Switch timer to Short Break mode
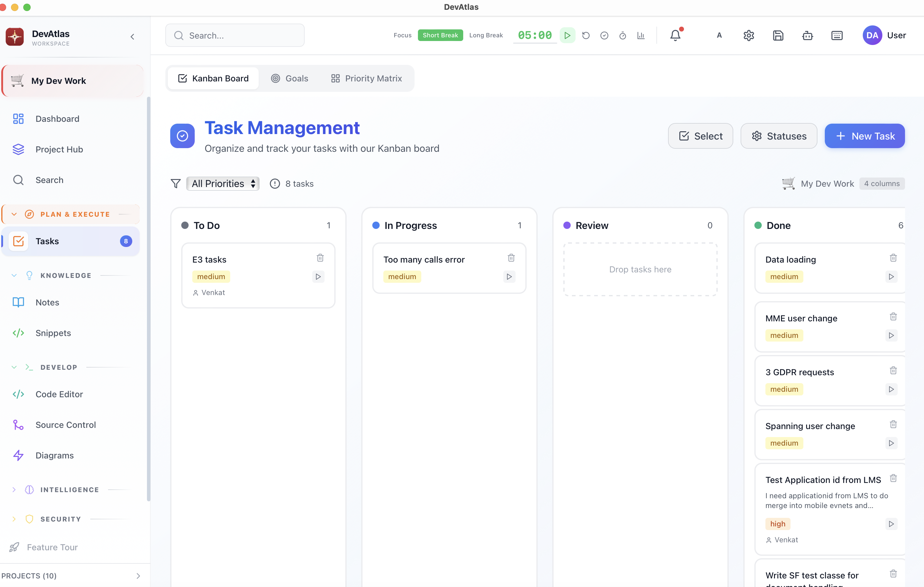This screenshot has height=587, width=924. [440, 35]
